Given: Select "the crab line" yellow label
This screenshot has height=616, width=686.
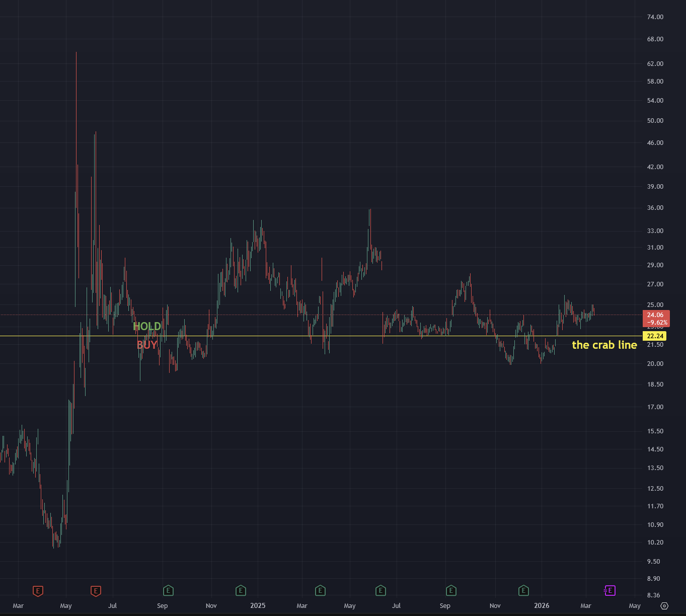Looking at the screenshot, I should 604,345.
